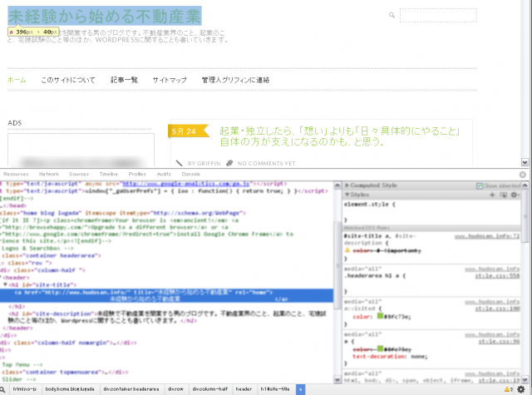Click the a:visited color swatch #8fc73e

pyautogui.click(x=380, y=316)
